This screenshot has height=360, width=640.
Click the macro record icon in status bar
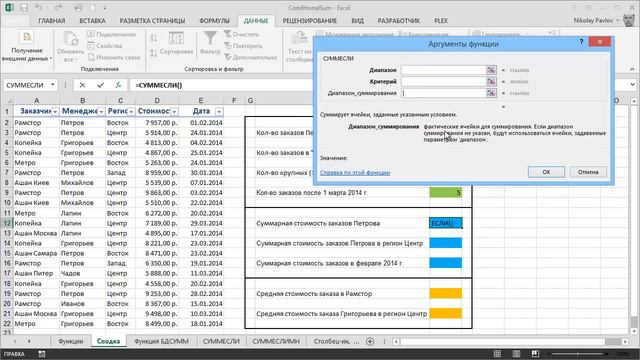click(x=42, y=354)
